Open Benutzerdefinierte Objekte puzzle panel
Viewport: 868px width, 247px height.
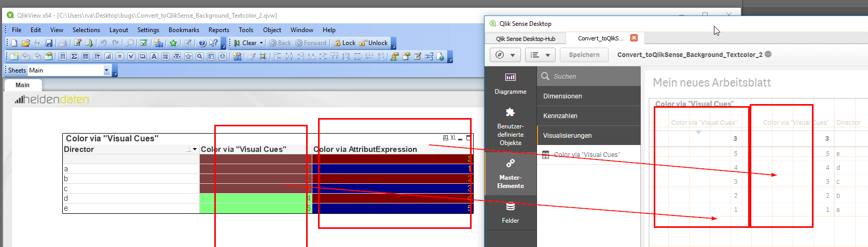tap(511, 127)
